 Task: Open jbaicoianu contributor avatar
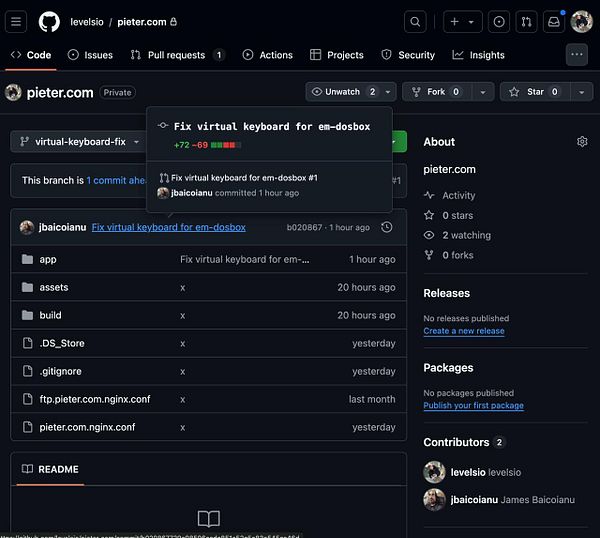[434, 500]
